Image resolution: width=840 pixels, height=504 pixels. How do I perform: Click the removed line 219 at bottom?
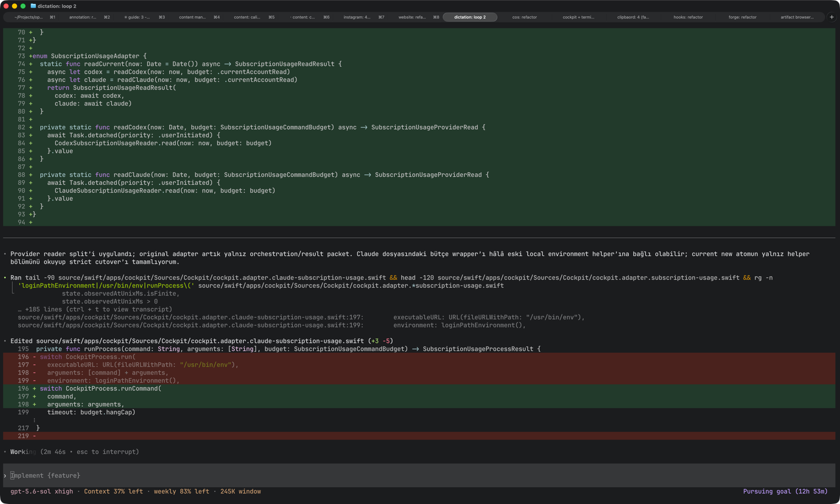[419, 436]
